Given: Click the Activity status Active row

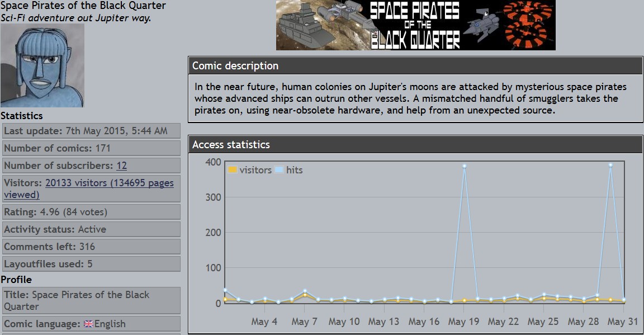Looking at the screenshot, I should tap(91, 229).
